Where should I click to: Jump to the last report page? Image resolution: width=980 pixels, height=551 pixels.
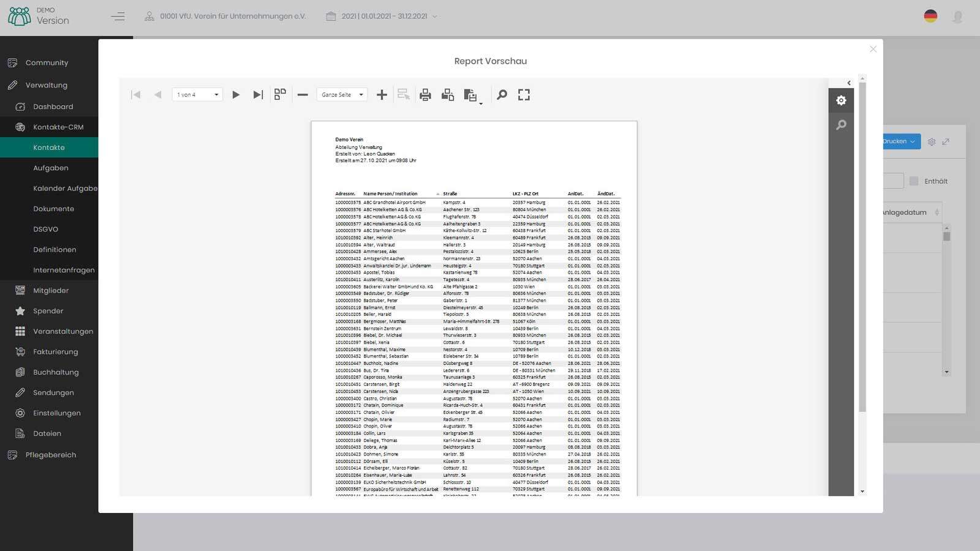[x=258, y=95]
